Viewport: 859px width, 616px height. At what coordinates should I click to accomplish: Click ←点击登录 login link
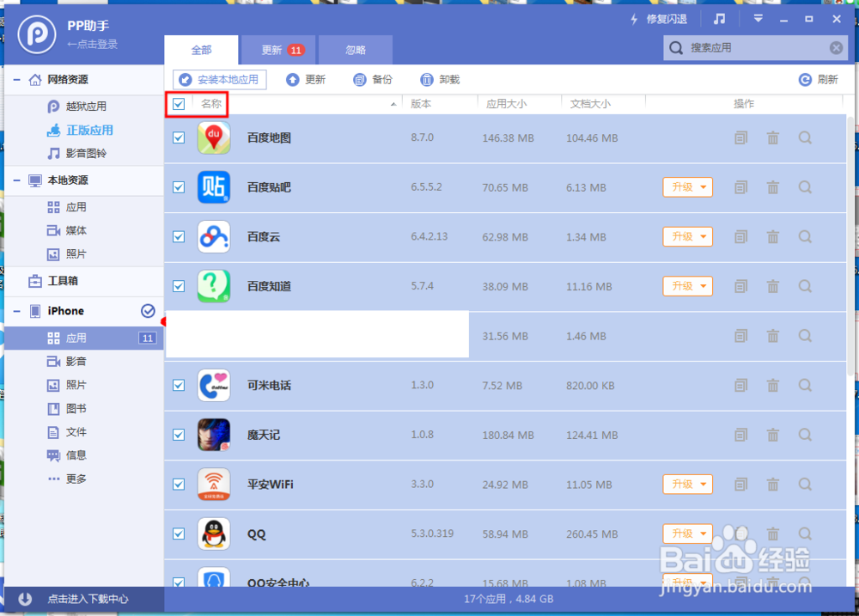[92, 45]
